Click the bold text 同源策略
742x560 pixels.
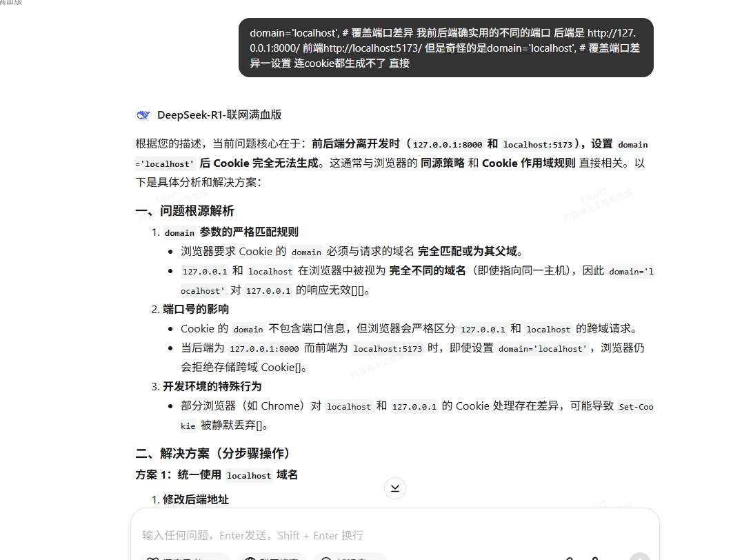tap(443, 163)
